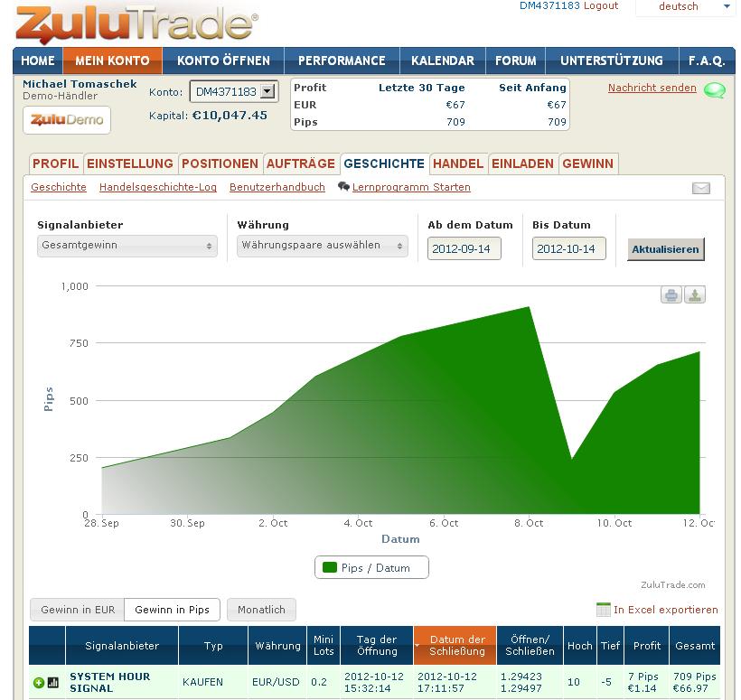The image size is (741, 700).
Task: Click the envelope mail icon
Action: [x=700, y=188]
